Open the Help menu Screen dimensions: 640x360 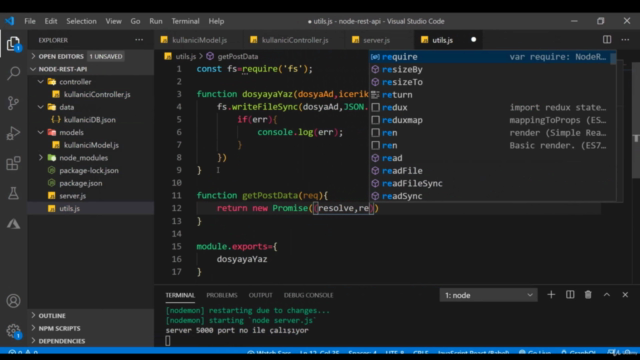pyautogui.click(x=216, y=21)
